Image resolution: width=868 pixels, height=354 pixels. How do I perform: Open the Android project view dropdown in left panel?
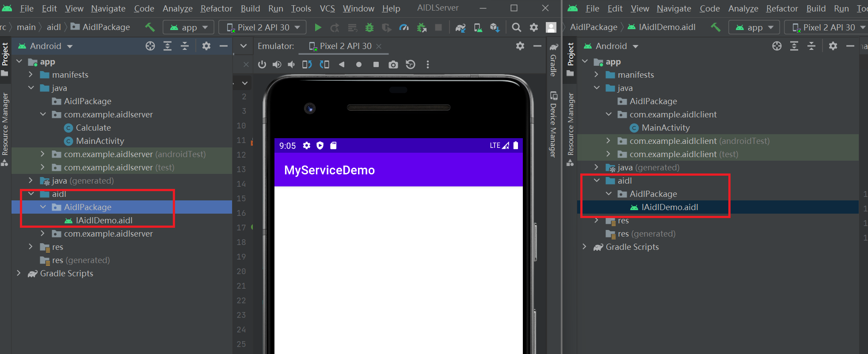(x=45, y=46)
